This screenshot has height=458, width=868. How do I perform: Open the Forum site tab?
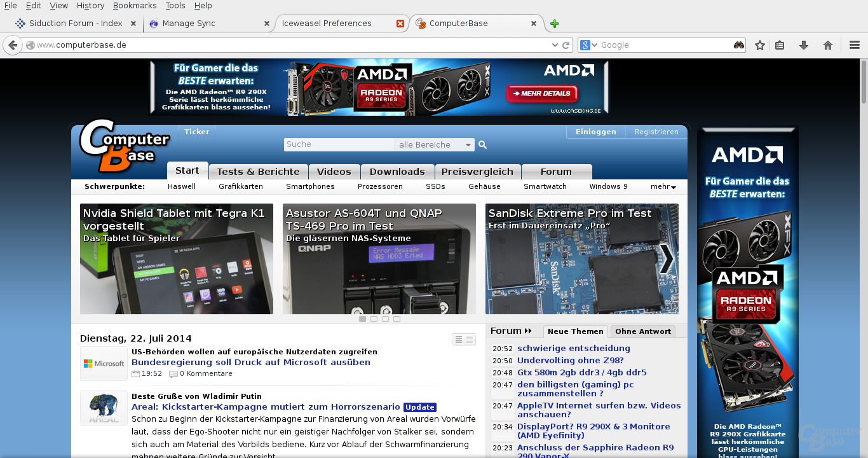tap(556, 172)
